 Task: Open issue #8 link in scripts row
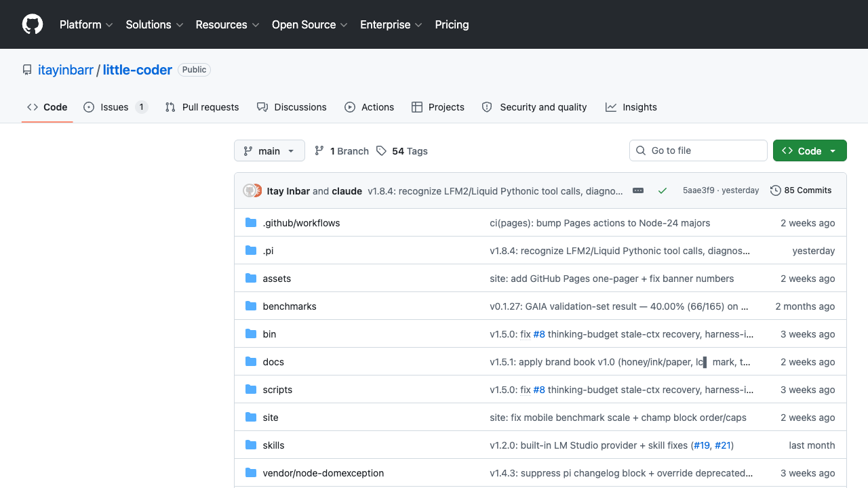[x=539, y=390]
